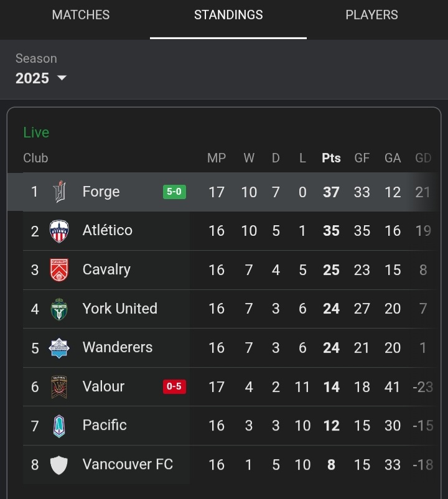The height and width of the screenshot is (499, 448).
Task: Click the Pacific teal crest icon
Action: click(59, 426)
